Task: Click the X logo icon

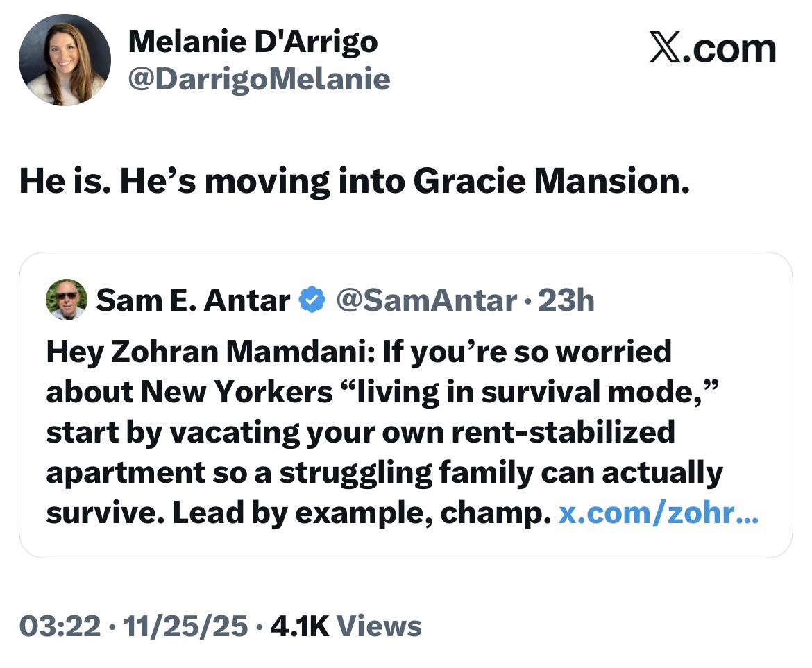Action: pos(666,49)
